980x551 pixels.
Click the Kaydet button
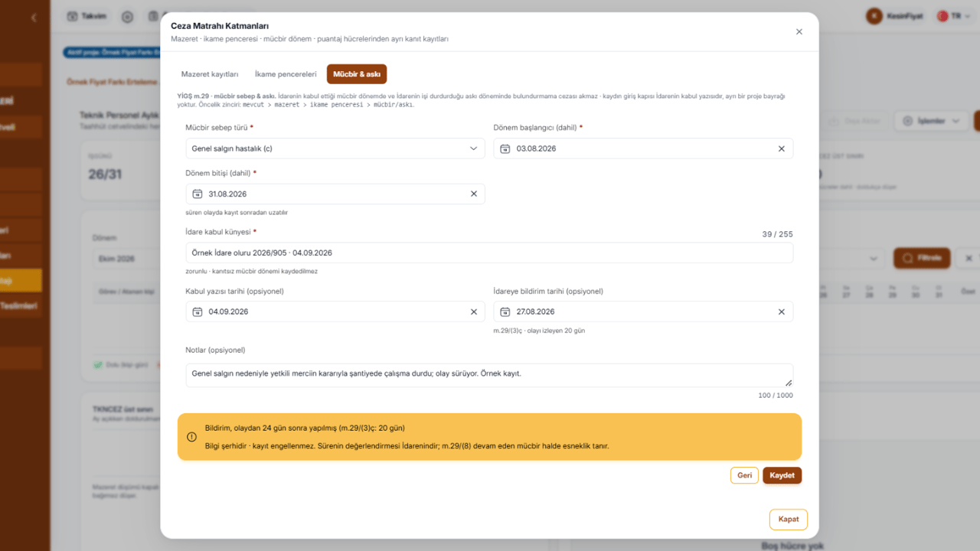[x=782, y=475]
